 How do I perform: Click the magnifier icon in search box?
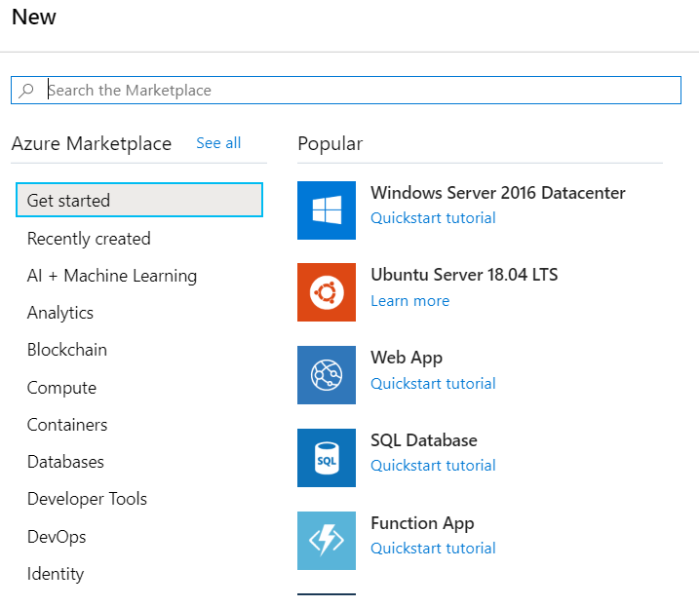tap(26, 90)
